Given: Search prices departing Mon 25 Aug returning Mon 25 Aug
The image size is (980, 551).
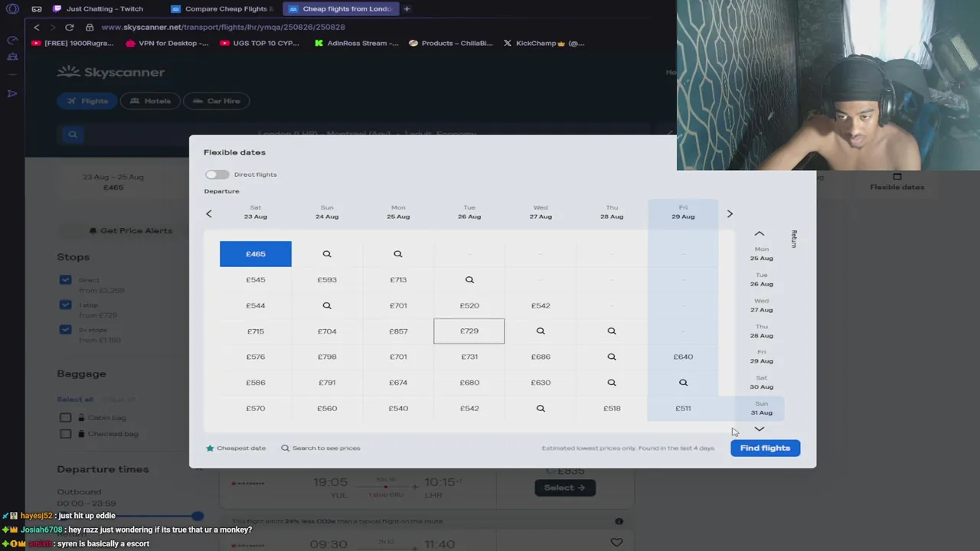Looking at the screenshot, I should coord(398,254).
